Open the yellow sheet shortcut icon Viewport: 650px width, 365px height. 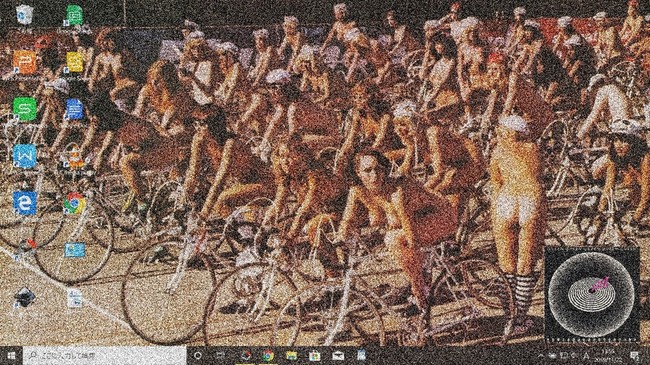[x=75, y=62]
